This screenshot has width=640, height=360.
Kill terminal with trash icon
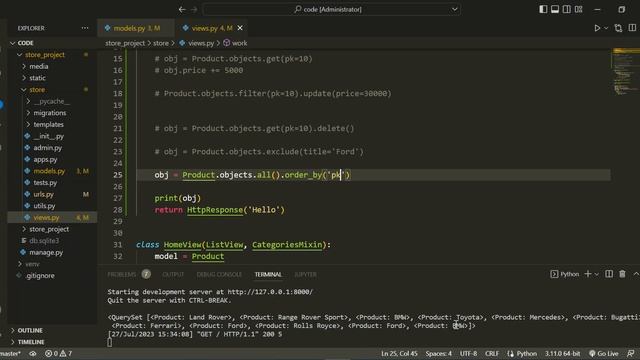coord(622,274)
